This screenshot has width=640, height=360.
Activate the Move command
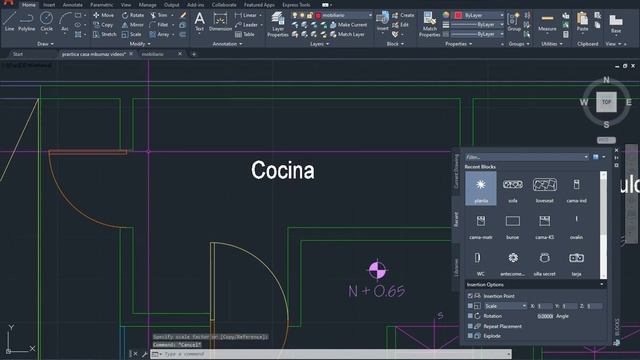coord(104,15)
